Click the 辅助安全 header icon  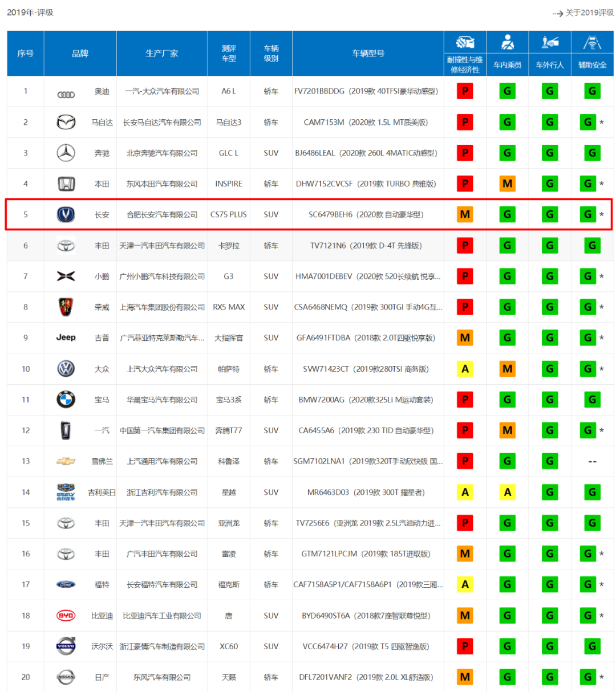592,43
